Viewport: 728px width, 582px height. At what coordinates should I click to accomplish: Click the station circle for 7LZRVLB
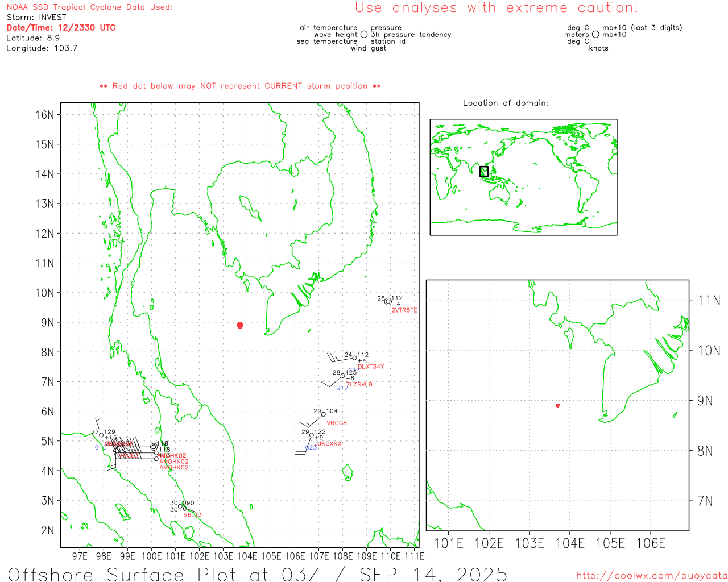click(343, 376)
